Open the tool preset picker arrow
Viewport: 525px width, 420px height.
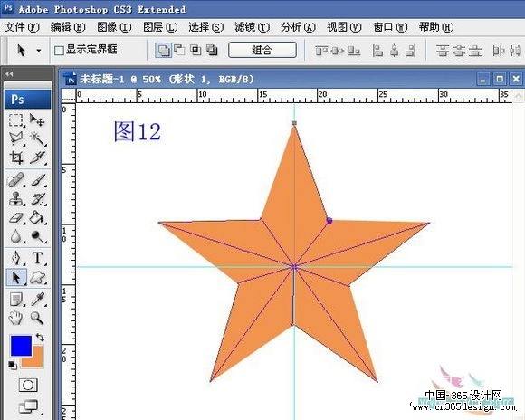39,51
